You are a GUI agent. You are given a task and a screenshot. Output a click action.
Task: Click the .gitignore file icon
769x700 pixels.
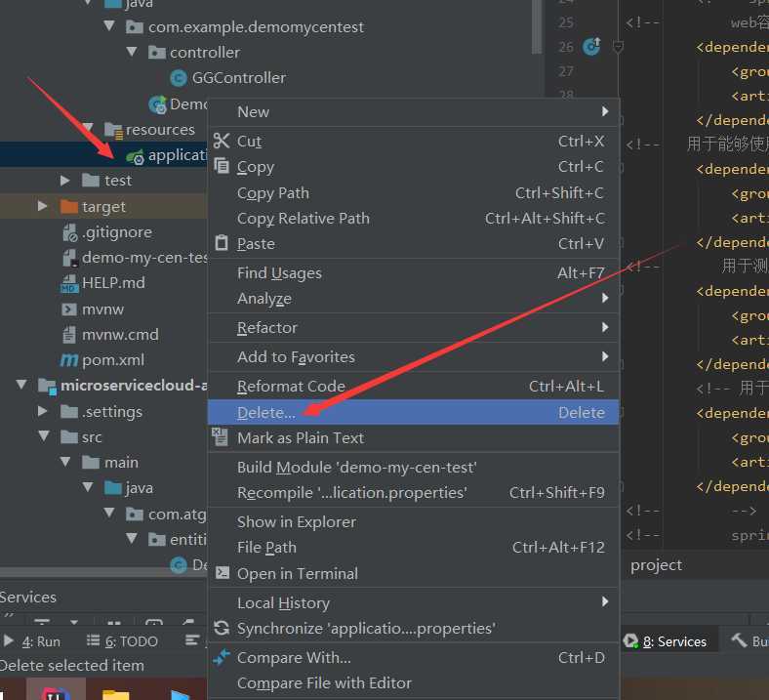(x=69, y=232)
